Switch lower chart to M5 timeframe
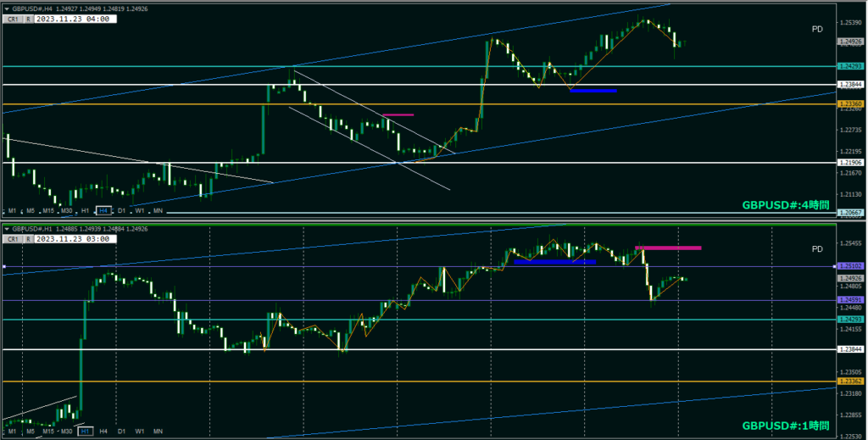This screenshot has width=868, height=440. point(31,432)
